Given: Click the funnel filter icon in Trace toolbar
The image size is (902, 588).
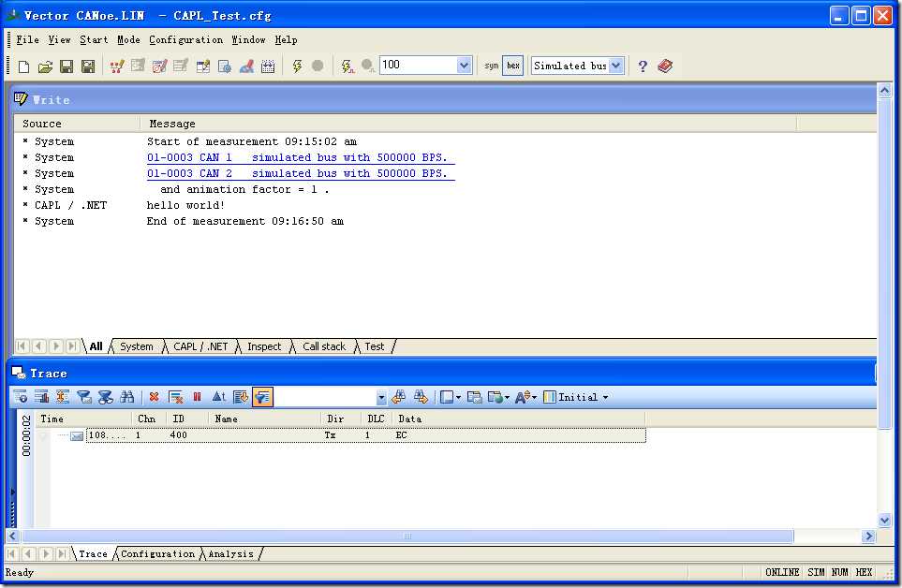Looking at the screenshot, I should click(84, 397).
